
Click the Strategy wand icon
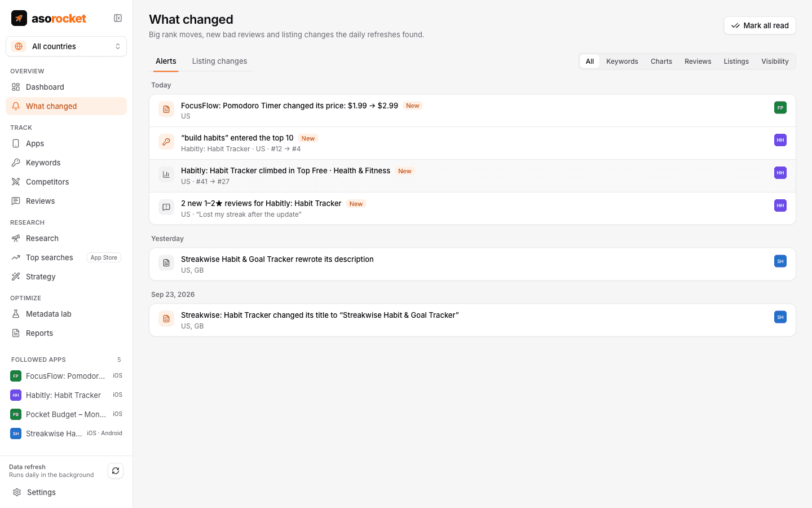[x=16, y=277]
